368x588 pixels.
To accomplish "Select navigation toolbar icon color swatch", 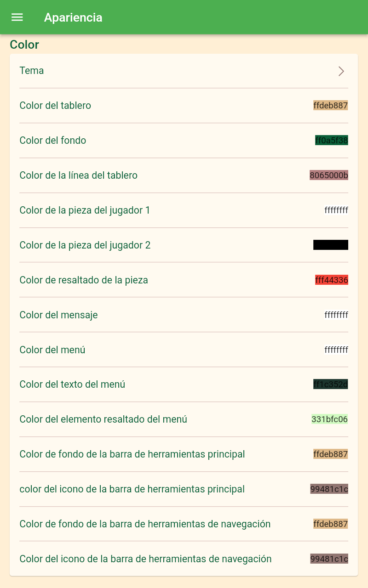I will coord(329,559).
